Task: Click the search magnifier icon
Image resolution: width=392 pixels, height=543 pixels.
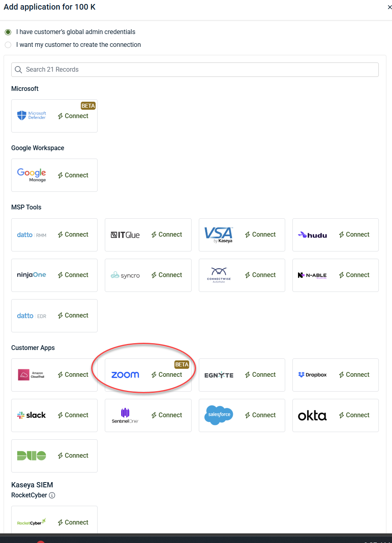Action: click(x=18, y=70)
